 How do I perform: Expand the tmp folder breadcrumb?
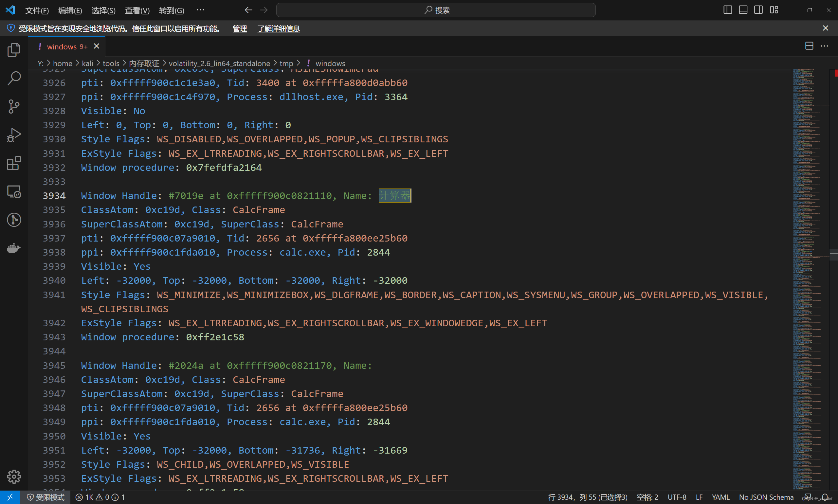tap(286, 63)
